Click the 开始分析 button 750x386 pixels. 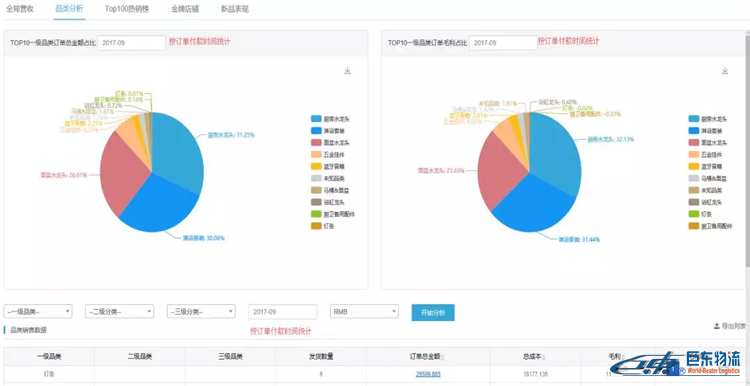tap(433, 312)
